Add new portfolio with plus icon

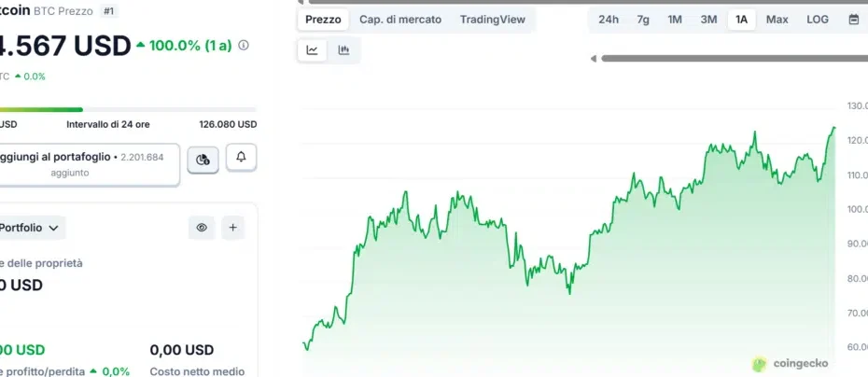pyautogui.click(x=232, y=227)
